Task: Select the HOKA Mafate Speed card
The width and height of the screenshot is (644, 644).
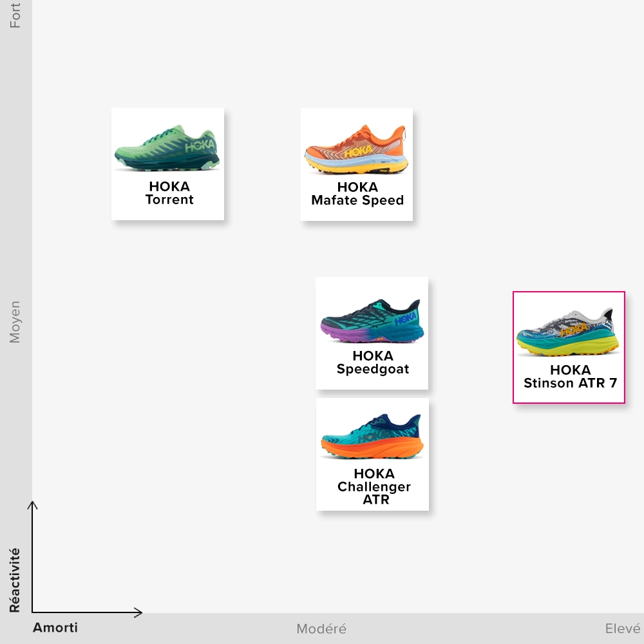Action: pos(357,164)
